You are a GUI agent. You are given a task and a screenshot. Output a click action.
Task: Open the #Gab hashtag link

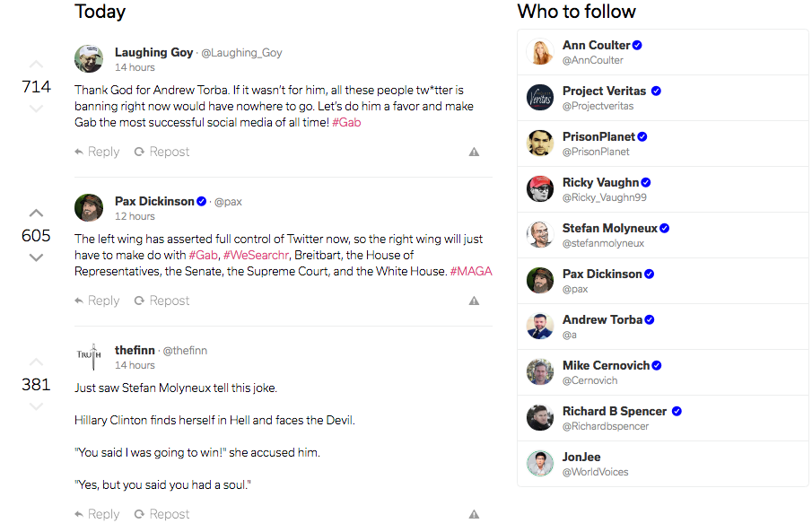(x=345, y=121)
